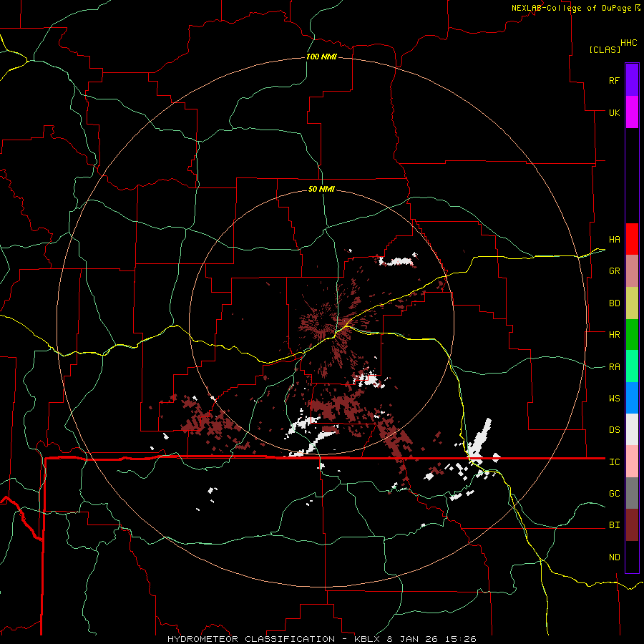The image size is (644, 644).
Task: Click the DS white legend color block
Action: [632, 429]
